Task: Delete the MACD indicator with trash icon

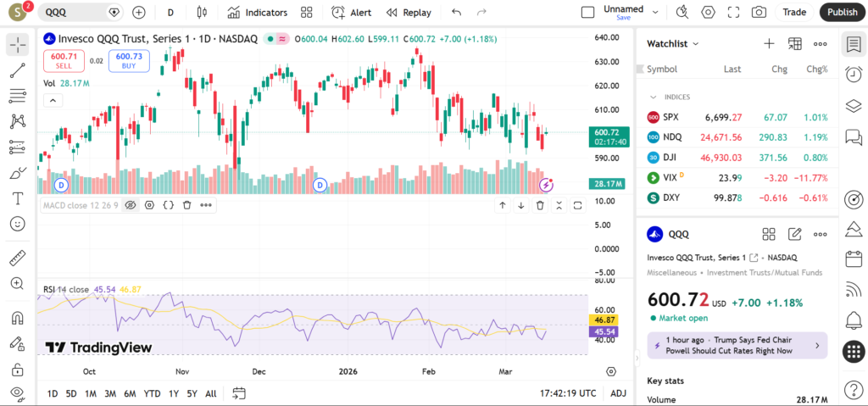Action: (186, 205)
